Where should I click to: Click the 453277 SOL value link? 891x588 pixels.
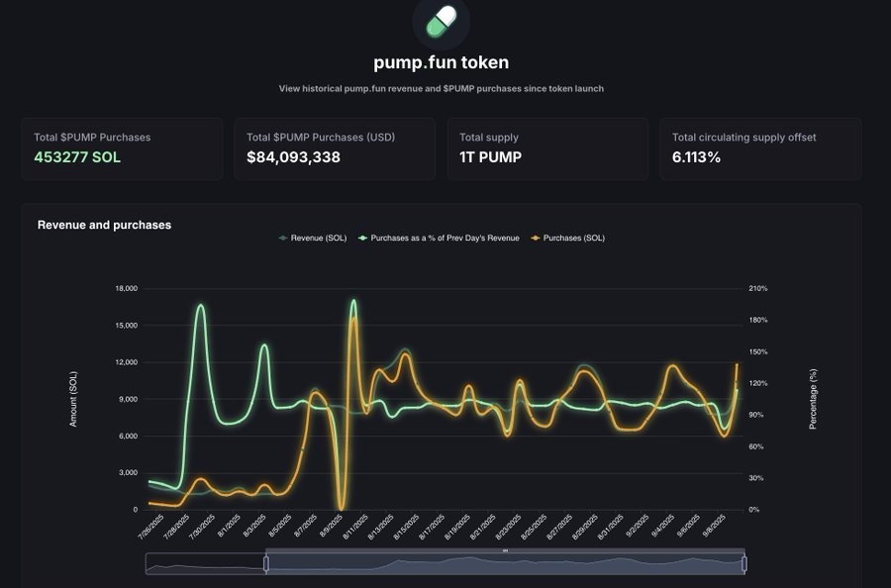click(x=76, y=156)
